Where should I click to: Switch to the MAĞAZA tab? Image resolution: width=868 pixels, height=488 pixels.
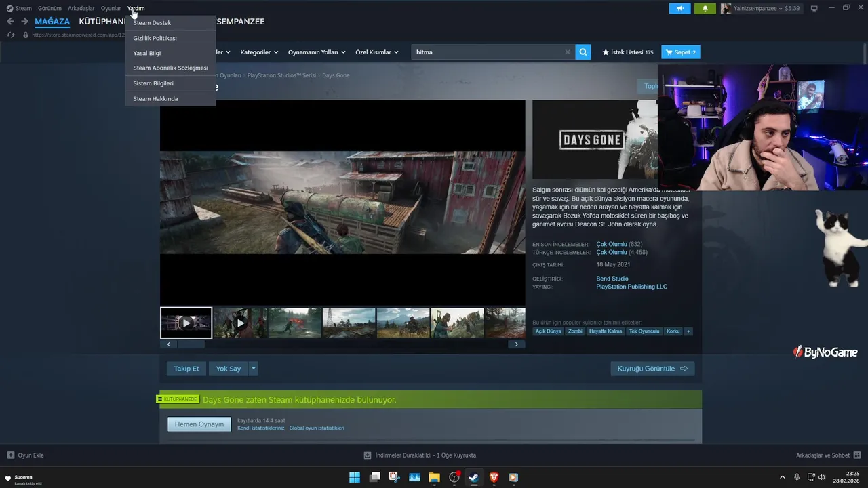(x=52, y=22)
